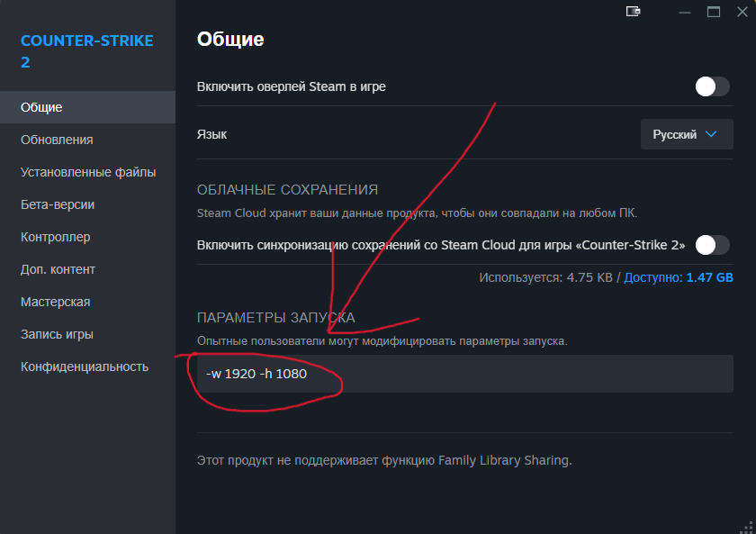Open Контроллер settings

click(55, 237)
